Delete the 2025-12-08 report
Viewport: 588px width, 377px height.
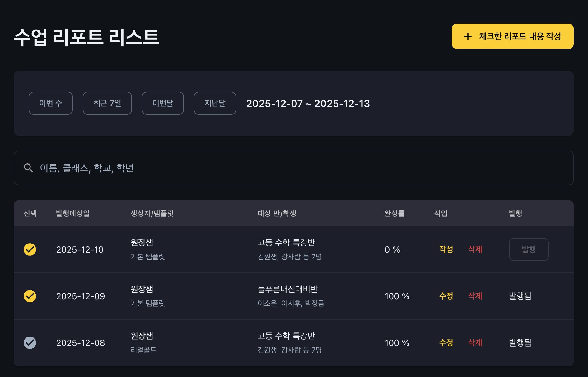coord(475,342)
